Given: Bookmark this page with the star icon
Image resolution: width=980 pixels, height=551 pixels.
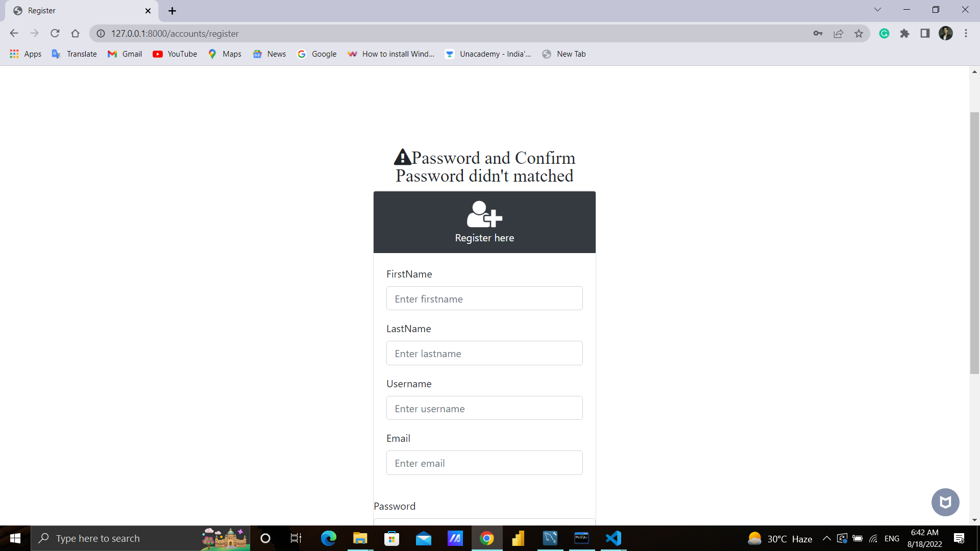Looking at the screenshot, I should point(859,33).
